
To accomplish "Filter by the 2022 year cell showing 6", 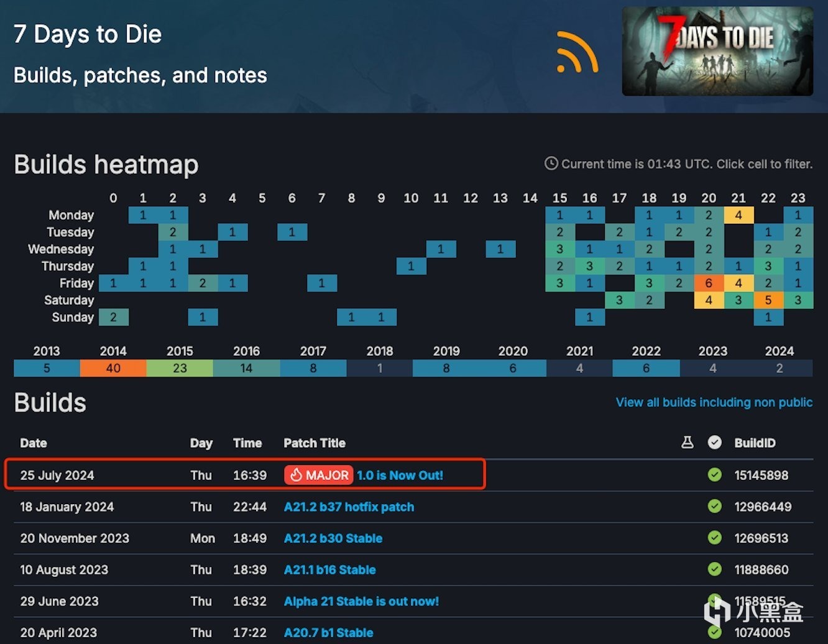I will click(646, 368).
